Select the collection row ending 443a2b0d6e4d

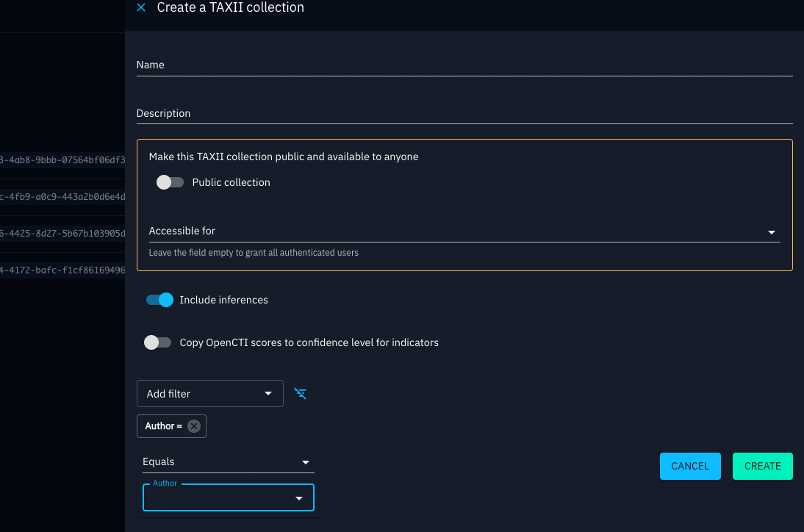coord(62,197)
